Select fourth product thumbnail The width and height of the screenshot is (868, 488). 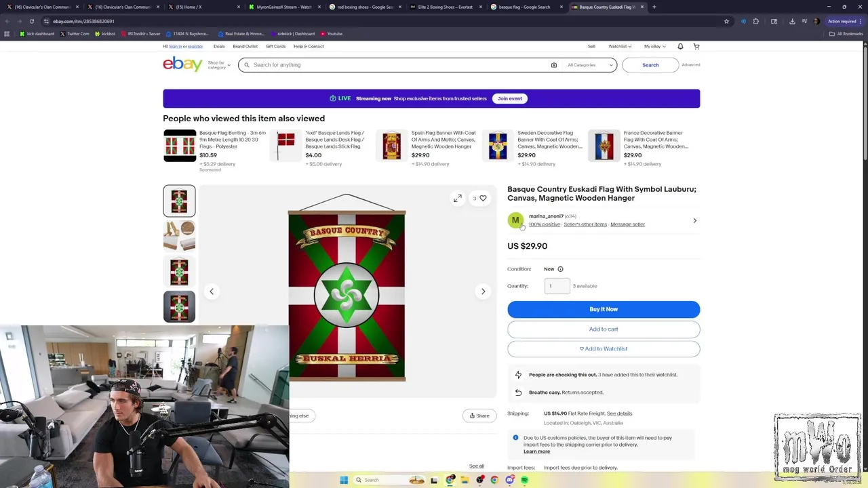pyautogui.click(x=179, y=306)
